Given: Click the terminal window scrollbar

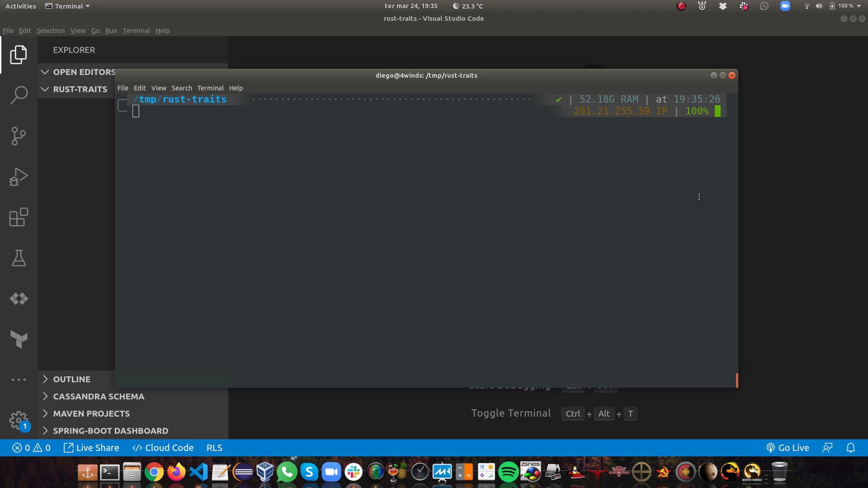Looking at the screenshot, I should (x=737, y=380).
